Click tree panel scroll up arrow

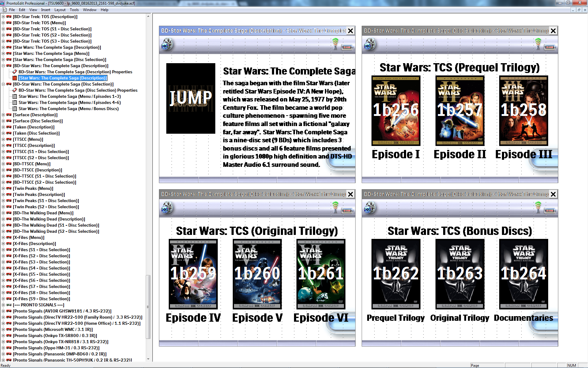pos(148,16)
